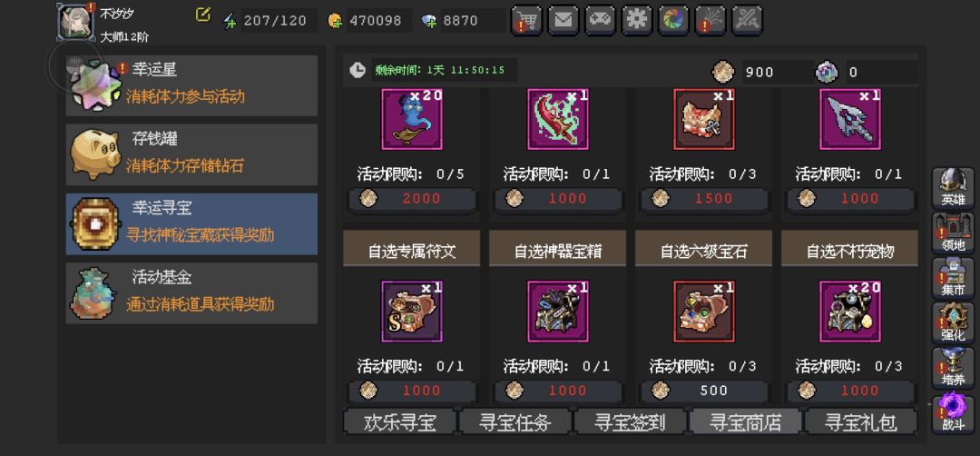Buy 自选六级宝石 for 500 coins
The height and width of the screenshot is (456, 980).
click(x=704, y=391)
